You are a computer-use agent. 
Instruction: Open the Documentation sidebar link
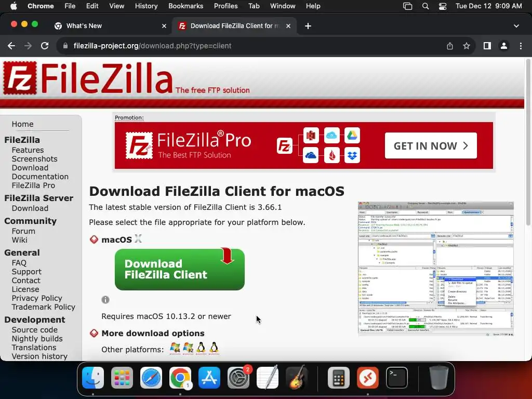point(40,177)
